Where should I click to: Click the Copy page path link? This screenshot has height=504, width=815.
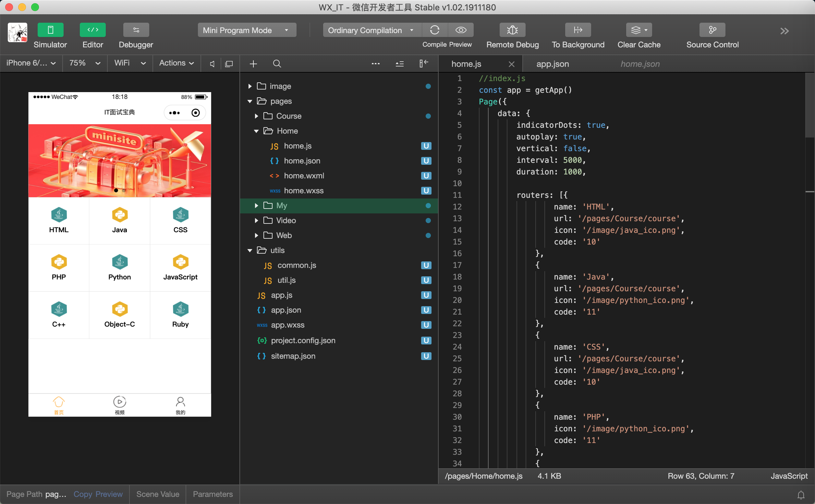coord(83,494)
